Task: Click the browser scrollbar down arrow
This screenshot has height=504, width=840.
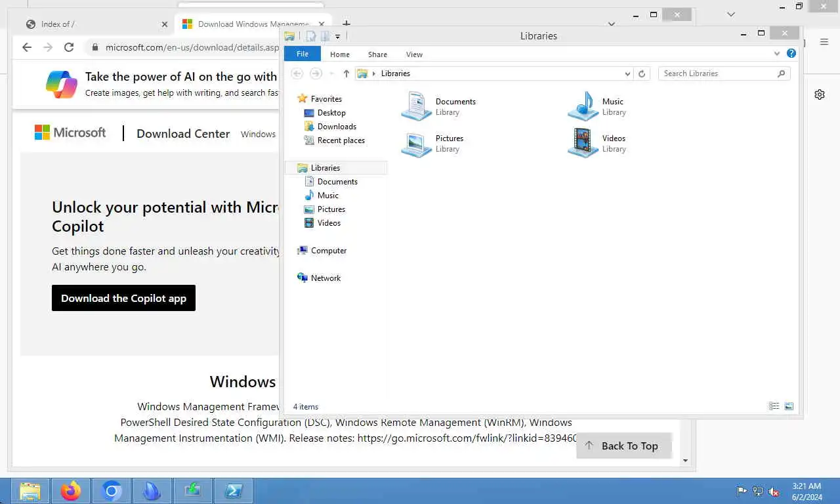Action: coord(686,461)
